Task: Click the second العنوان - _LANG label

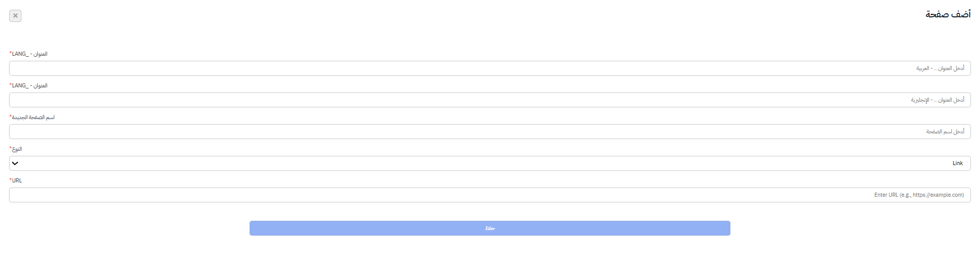Action: (x=30, y=85)
